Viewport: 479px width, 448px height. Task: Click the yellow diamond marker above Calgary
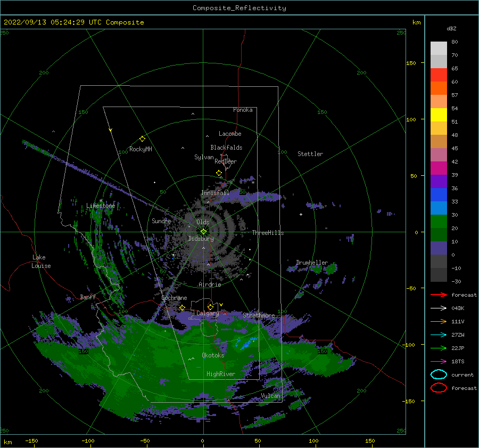click(x=210, y=307)
